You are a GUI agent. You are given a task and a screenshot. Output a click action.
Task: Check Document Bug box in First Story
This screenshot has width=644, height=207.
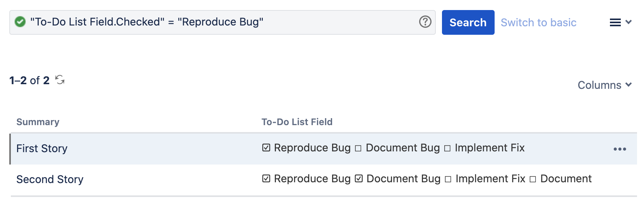pyautogui.click(x=358, y=148)
